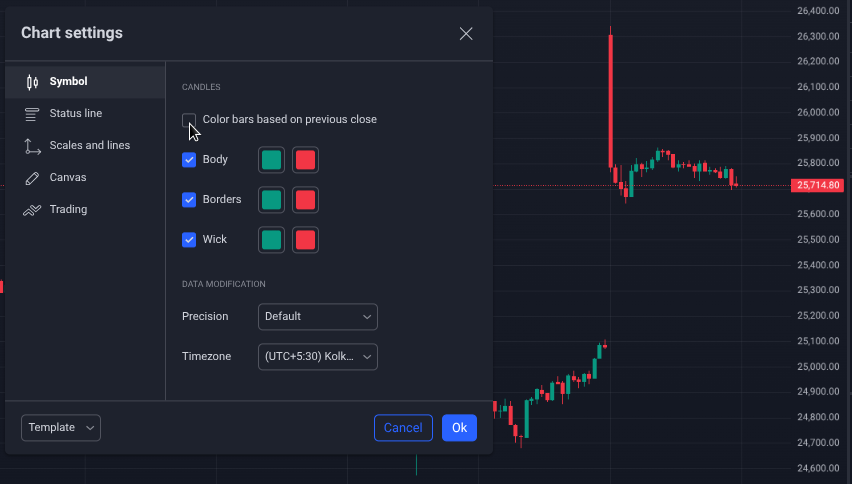The image size is (852, 484).
Task: Click the Symbol candlestick icon in sidebar
Action: [32, 82]
